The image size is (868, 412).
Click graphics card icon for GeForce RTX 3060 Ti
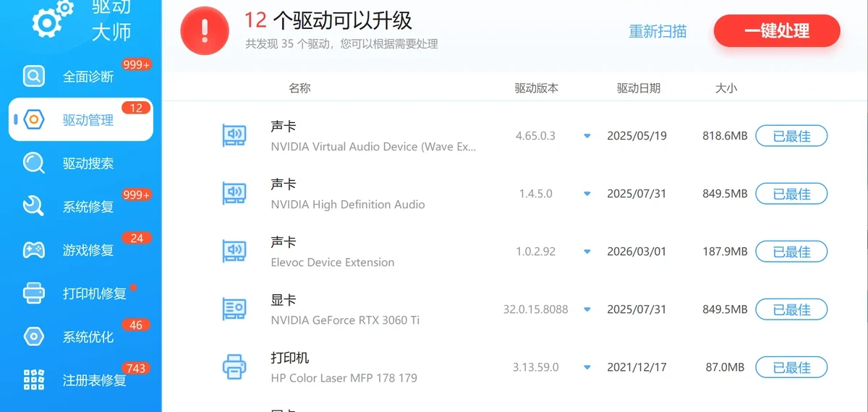pyautogui.click(x=234, y=309)
